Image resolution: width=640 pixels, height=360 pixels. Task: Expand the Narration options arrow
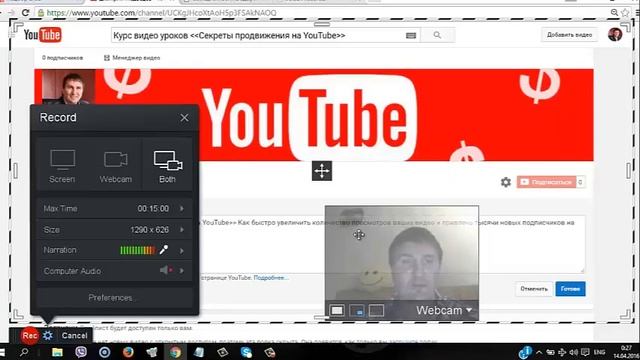click(182, 251)
